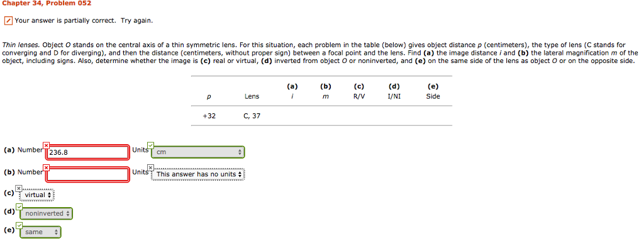The image size is (644, 248).
Task: Click green checkmark on part (e)
Action: 18,226
